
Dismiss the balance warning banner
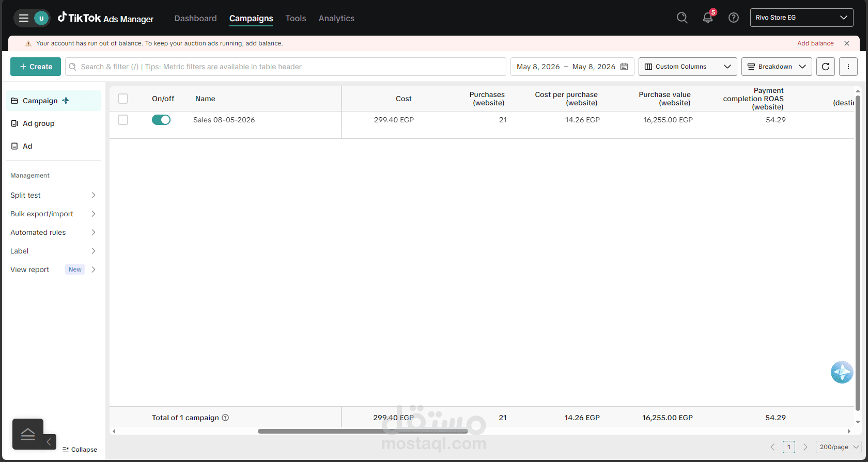coord(847,43)
